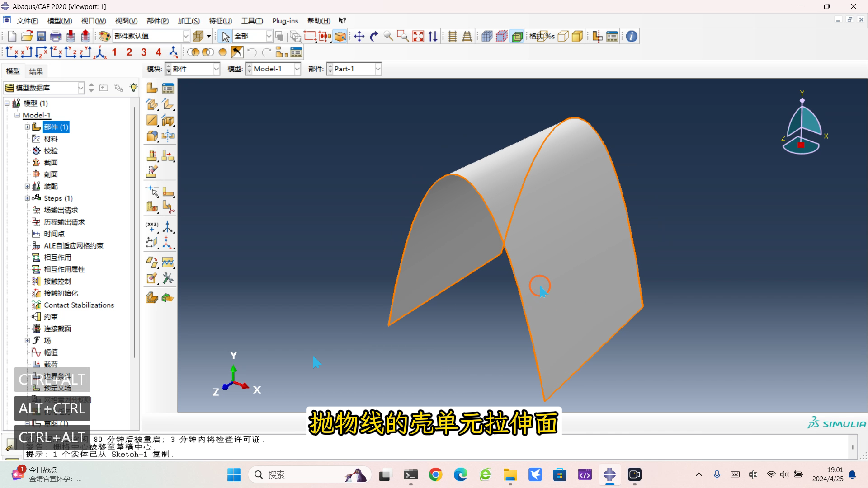Viewport: 868px width, 488px height.
Task: Open the 特征(U) menu
Action: tap(220, 21)
